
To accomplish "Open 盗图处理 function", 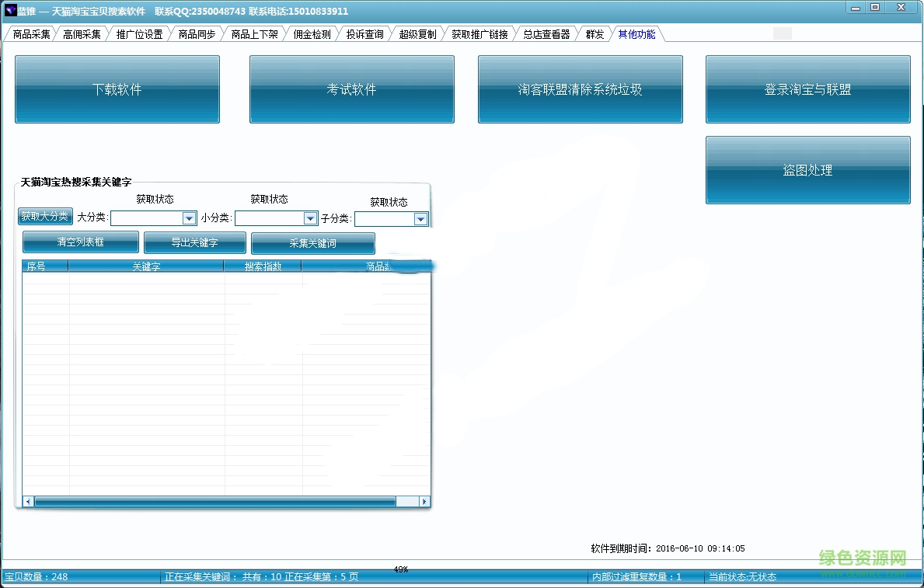I will 807,170.
